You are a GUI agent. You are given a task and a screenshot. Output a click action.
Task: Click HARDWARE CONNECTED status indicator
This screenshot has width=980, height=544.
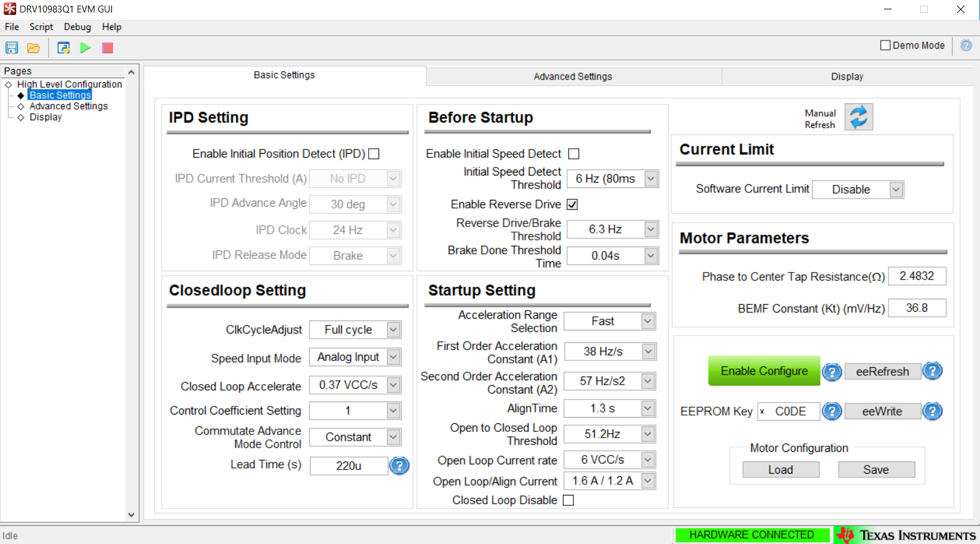coord(751,535)
